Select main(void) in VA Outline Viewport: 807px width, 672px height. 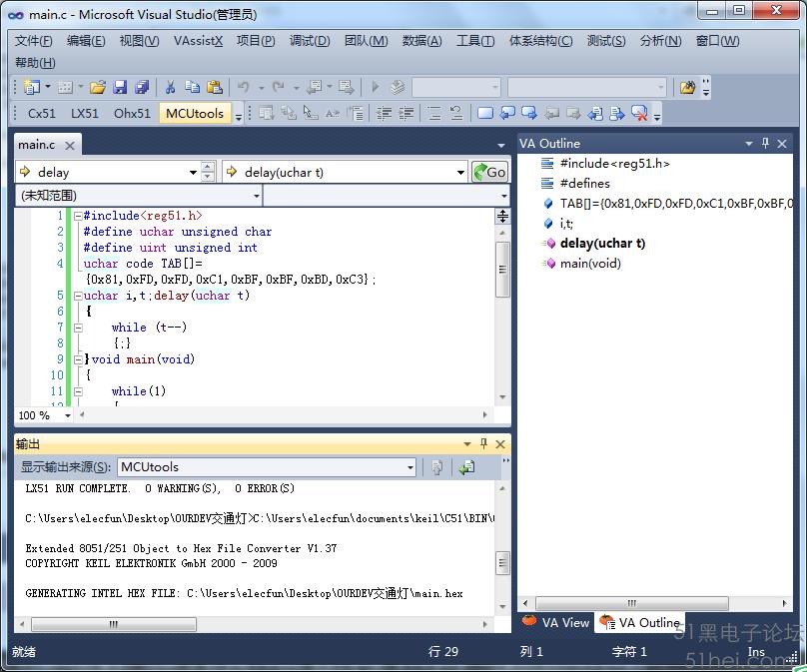590,264
